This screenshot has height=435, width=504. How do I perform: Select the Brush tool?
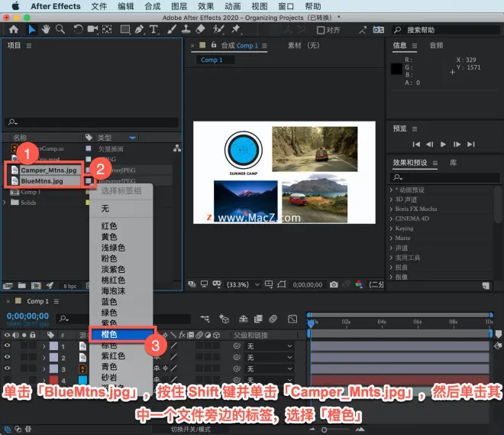pos(172,30)
